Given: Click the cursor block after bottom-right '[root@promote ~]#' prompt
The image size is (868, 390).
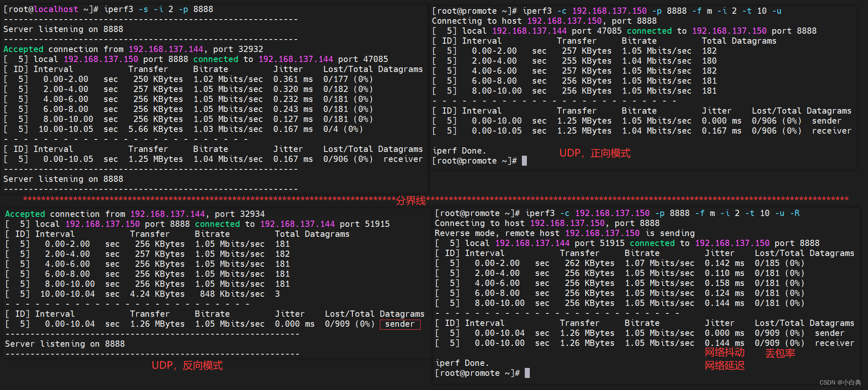Looking at the screenshot, I should point(527,373).
